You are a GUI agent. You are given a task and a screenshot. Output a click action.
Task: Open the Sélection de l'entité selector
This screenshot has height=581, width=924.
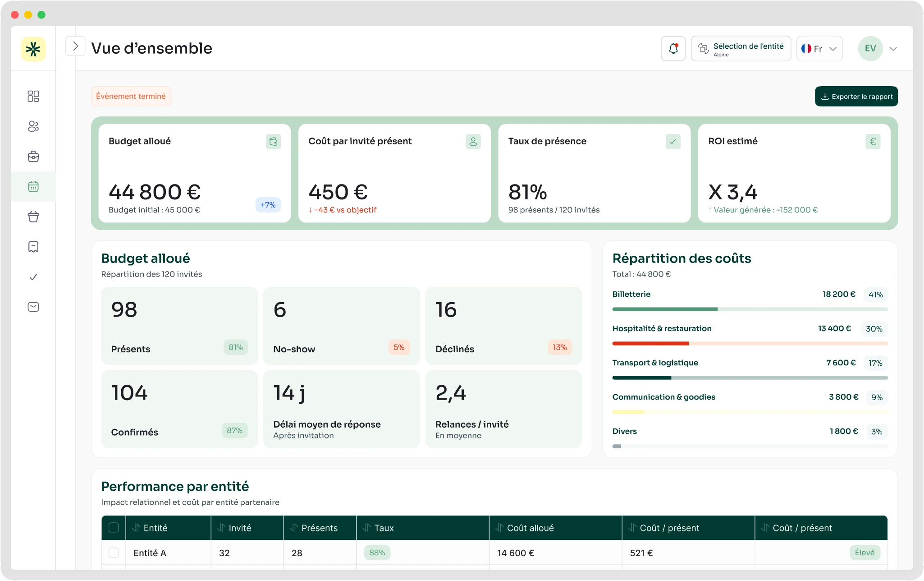[741, 48]
